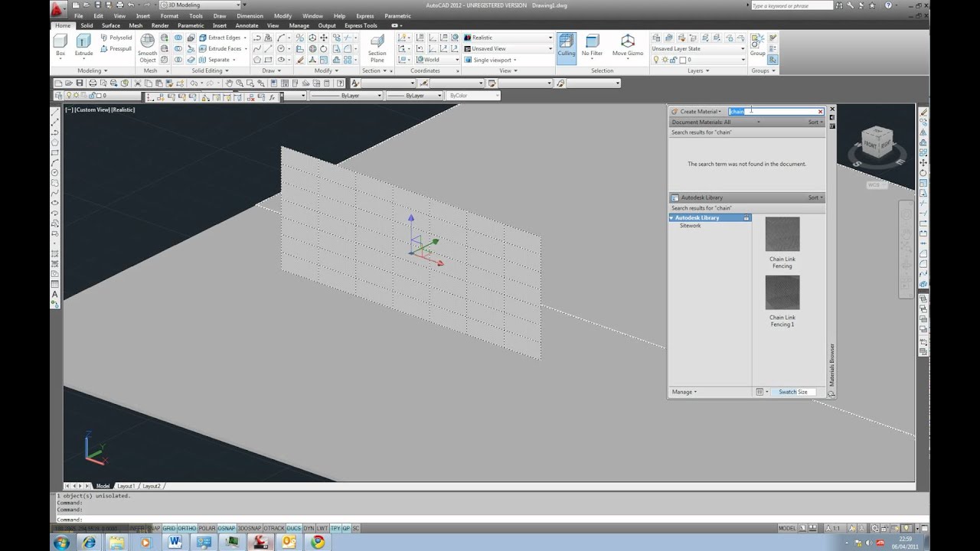The width and height of the screenshot is (980, 551).
Task: Switch to the Layout1 tab
Action: pos(126,486)
